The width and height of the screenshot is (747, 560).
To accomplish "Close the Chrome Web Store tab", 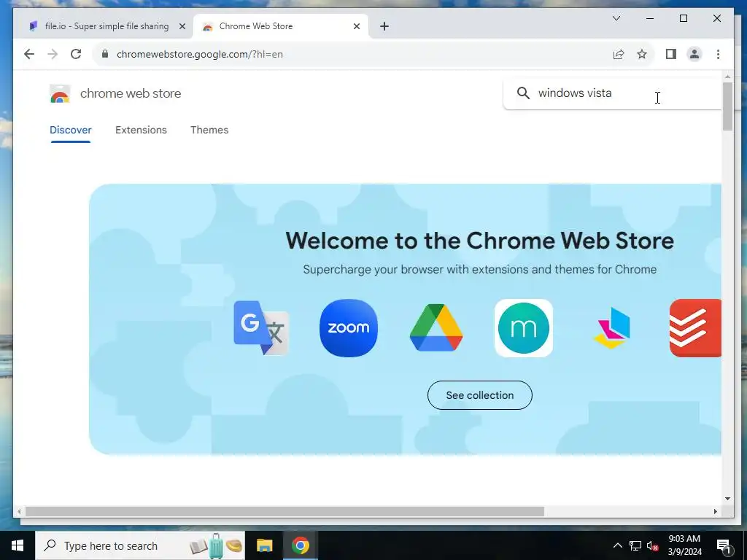I will tap(356, 27).
